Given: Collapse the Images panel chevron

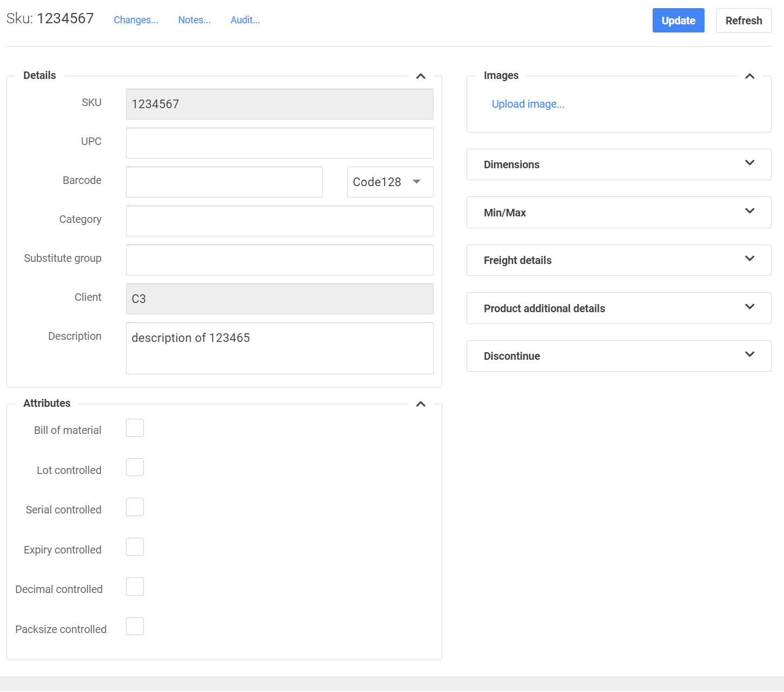Looking at the screenshot, I should click(x=749, y=76).
